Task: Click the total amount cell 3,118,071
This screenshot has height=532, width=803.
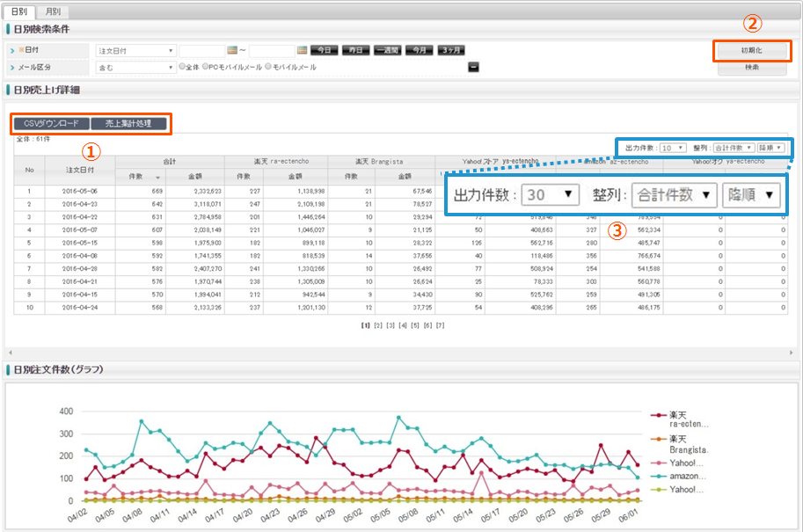Action: 194,204
